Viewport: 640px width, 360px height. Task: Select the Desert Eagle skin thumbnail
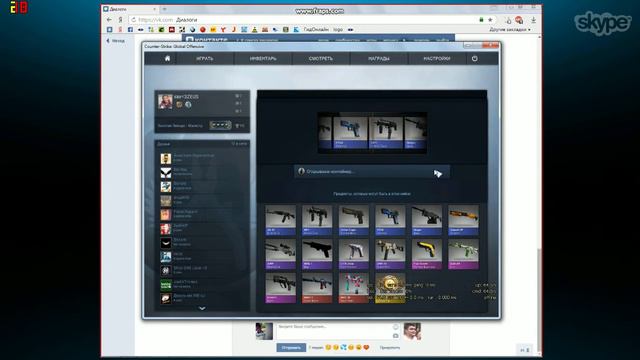[354, 220]
